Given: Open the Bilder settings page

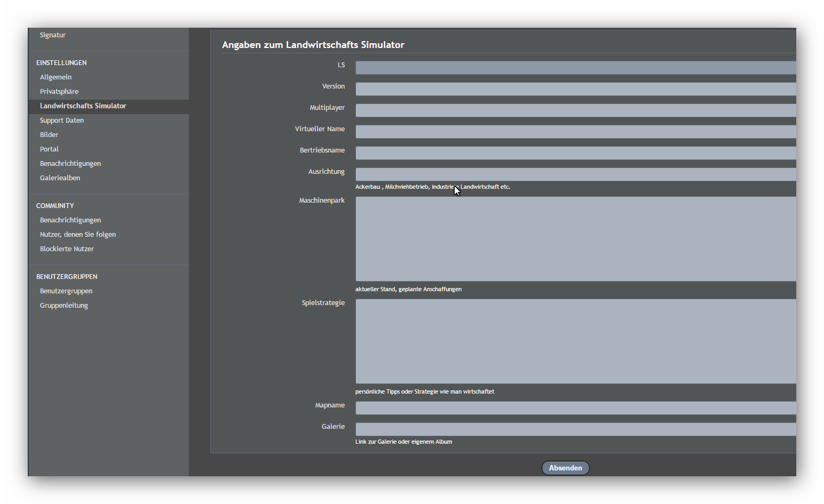Looking at the screenshot, I should click(49, 135).
